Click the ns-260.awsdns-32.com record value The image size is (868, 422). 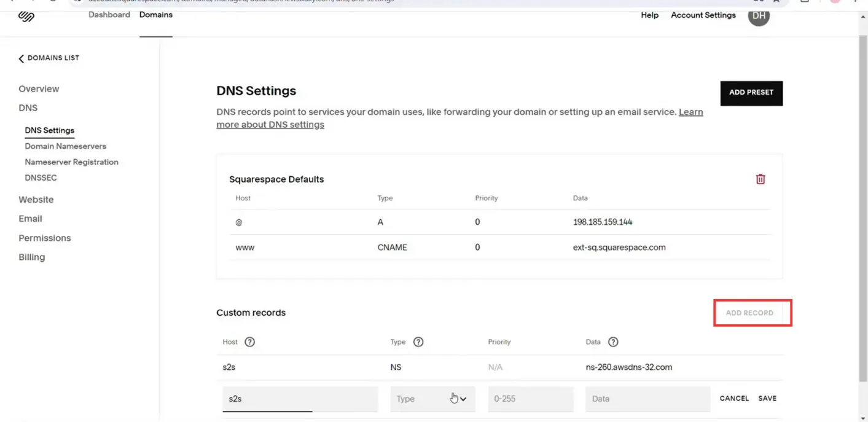click(x=629, y=367)
